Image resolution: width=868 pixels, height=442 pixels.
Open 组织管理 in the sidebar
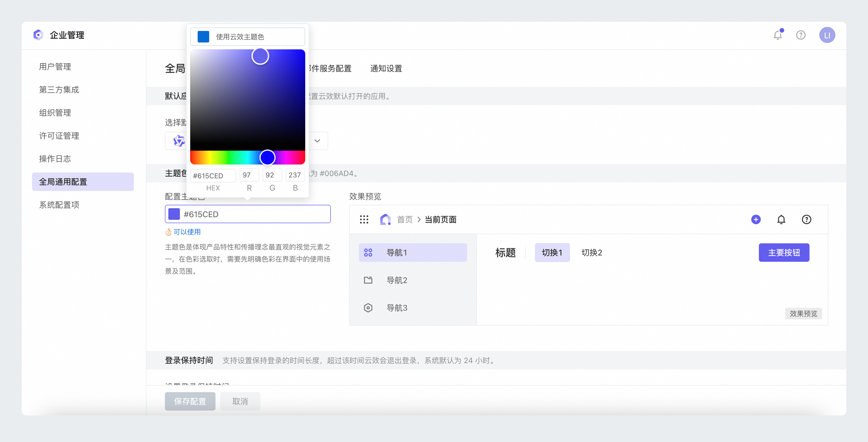(x=55, y=112)
